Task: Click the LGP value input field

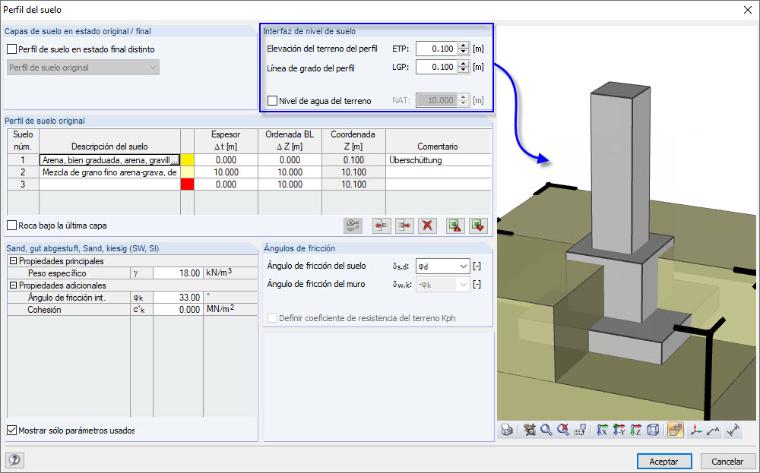Action: coord(437,67)
